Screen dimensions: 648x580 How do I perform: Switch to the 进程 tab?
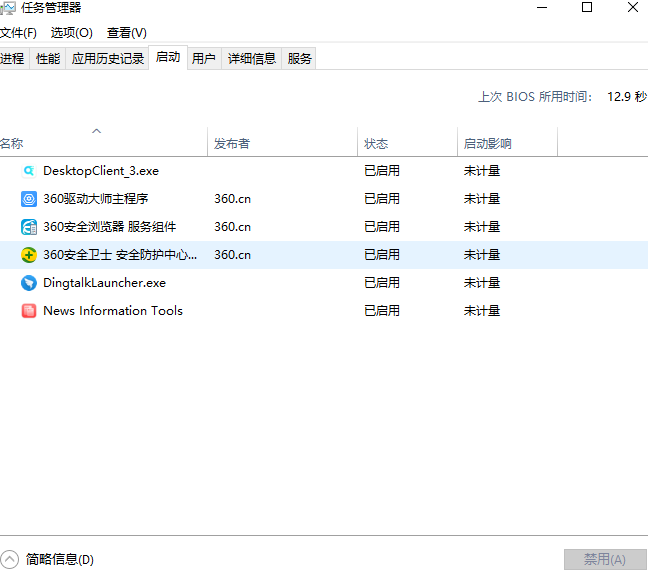pyautogui.click(x=12, y=59)
